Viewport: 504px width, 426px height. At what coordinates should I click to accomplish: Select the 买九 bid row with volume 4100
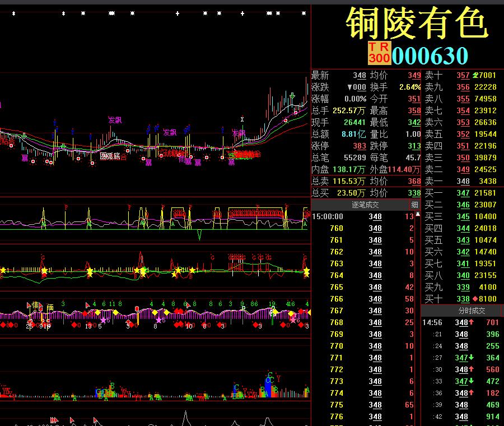pos(461,288)
